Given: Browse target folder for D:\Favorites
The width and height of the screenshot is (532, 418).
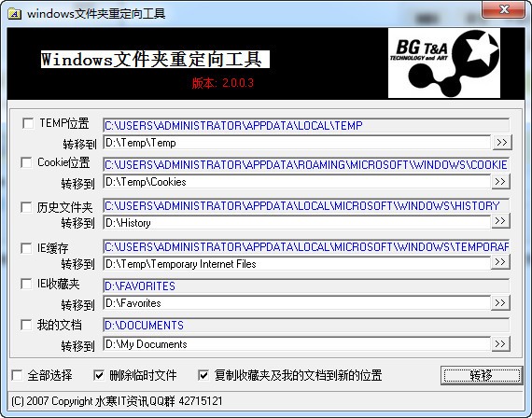Looking at the screenshot, I should click(500, 302).
